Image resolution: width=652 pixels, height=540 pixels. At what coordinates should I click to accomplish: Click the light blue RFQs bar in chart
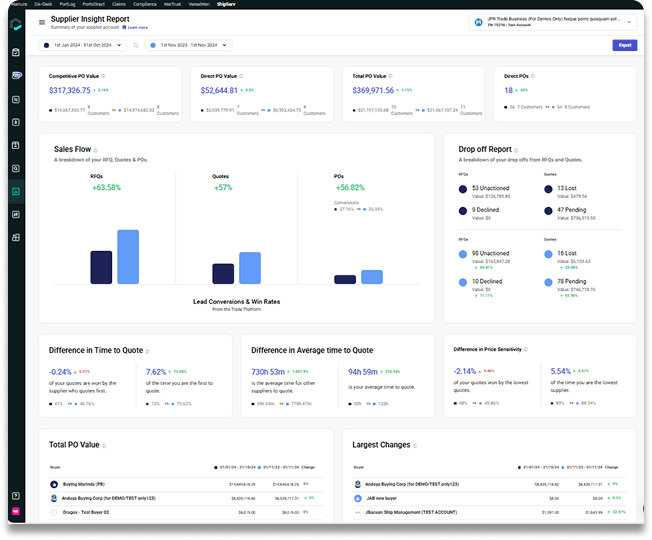point(128,257)
